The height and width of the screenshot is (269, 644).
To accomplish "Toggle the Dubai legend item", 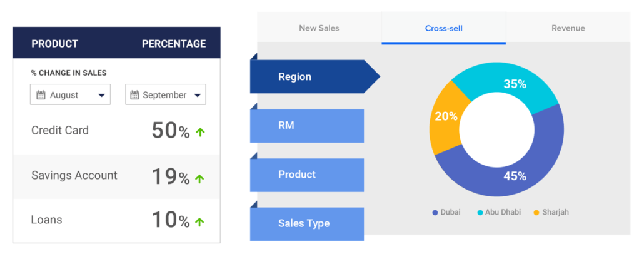I will click(446, 212).
